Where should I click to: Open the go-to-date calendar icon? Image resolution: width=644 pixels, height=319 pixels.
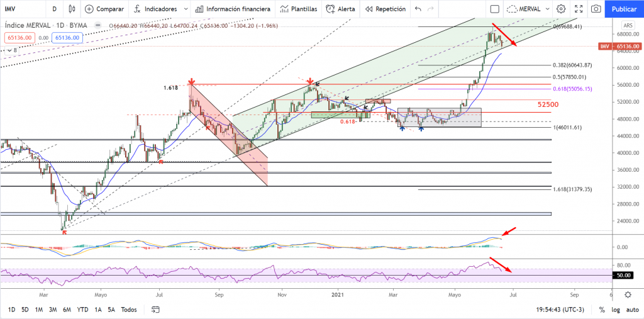pyautogui.click(x=155, y=309)
